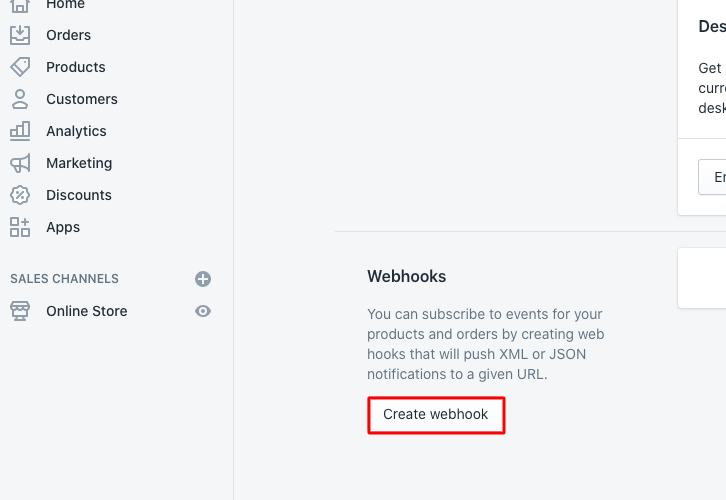This screenshot has height=500, width=726.
Task: View Online Store using eye icon
Action: tap(203, 311)
